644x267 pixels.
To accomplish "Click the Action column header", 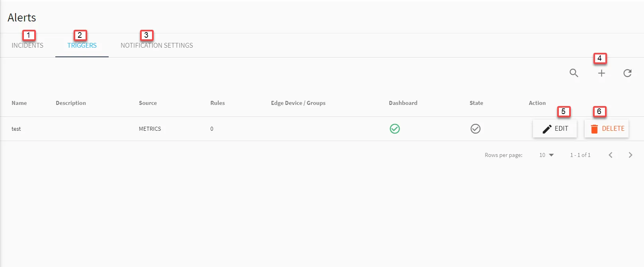I will click(537, 103).
